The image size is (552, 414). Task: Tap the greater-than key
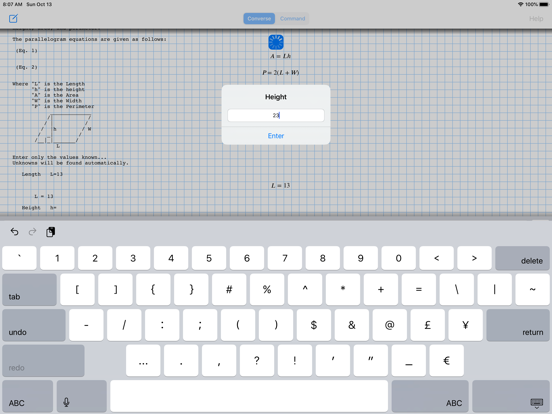474,258
